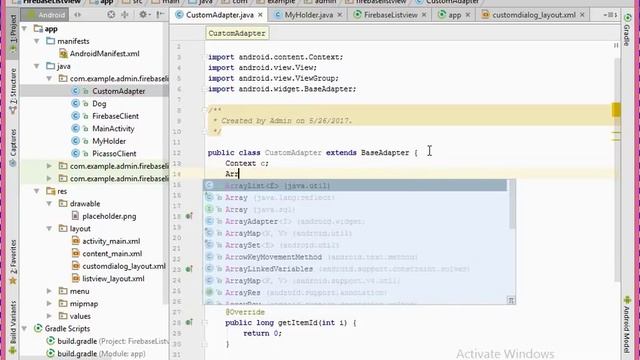Open the Android project view dropdown

(46, 15)
